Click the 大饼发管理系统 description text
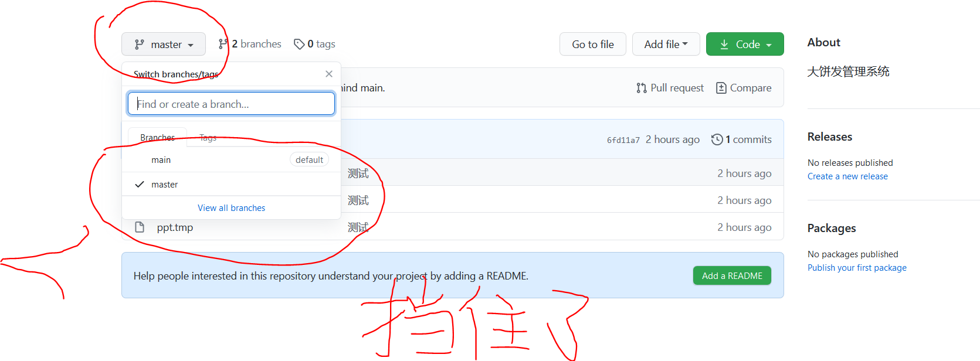This screenshot has height=361, width=980. (x=848, y=71)
